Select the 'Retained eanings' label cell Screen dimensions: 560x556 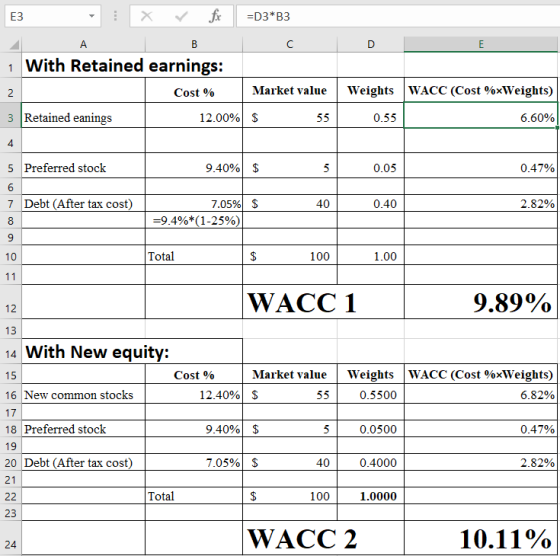[83, 115]
